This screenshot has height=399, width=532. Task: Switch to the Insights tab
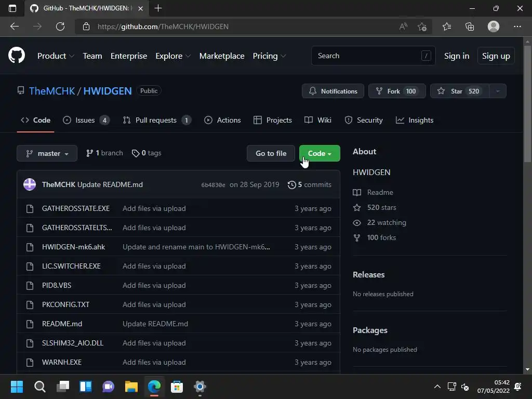point(415,120)
